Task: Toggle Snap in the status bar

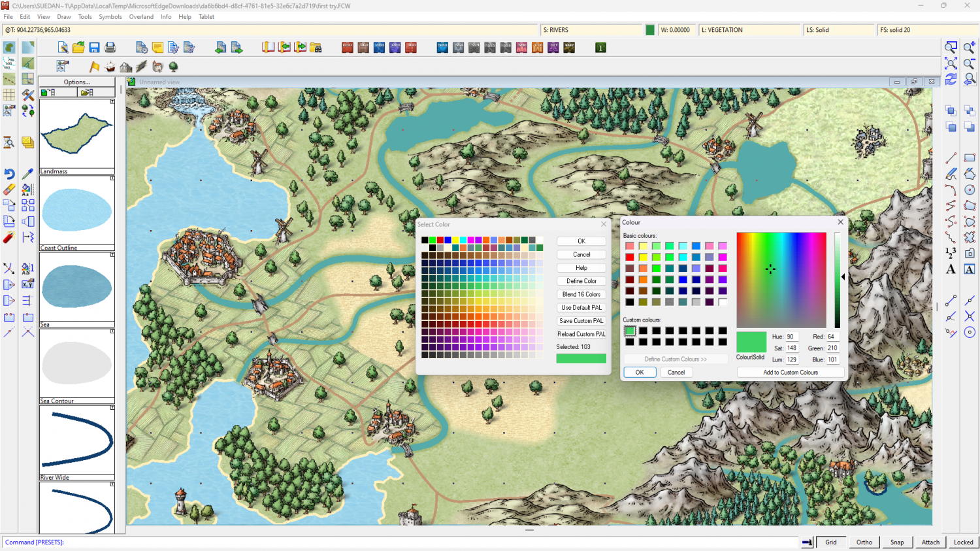Action: 897,542
